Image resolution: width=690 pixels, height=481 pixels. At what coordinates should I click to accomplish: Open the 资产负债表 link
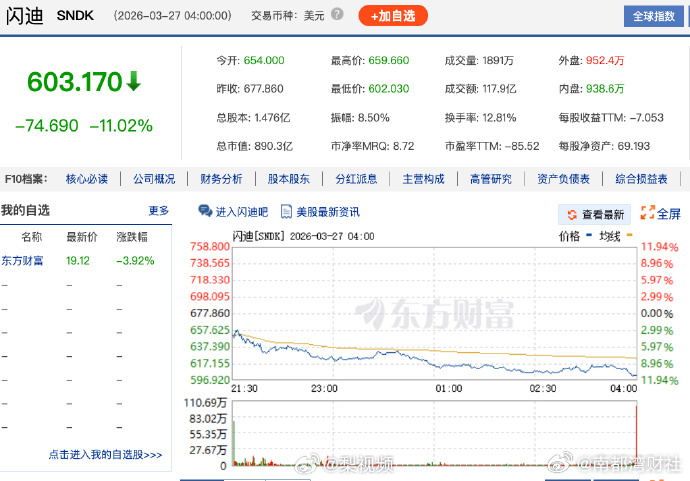click(x=563, y=179)
